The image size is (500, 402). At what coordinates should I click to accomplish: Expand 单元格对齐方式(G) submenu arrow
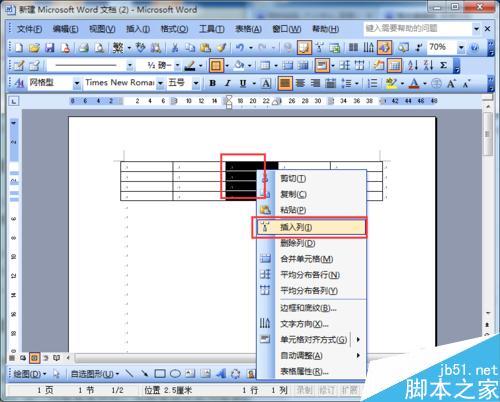click(358, 340)
